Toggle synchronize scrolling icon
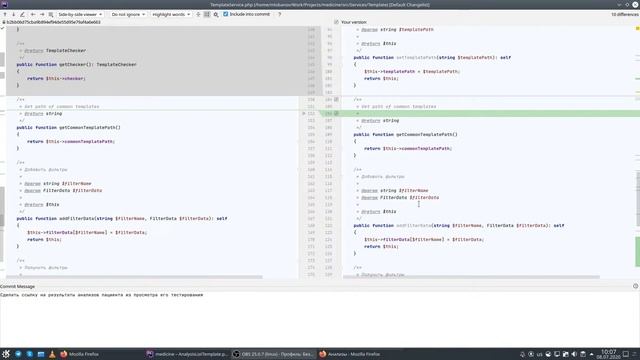640x360 pixels. [207, 14]
